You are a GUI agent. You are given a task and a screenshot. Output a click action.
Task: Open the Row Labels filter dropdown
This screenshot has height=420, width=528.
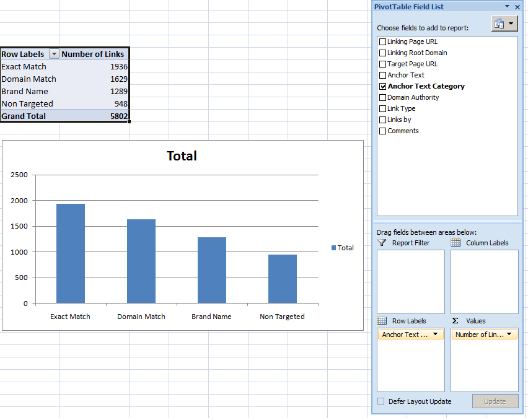click(53, 55)
